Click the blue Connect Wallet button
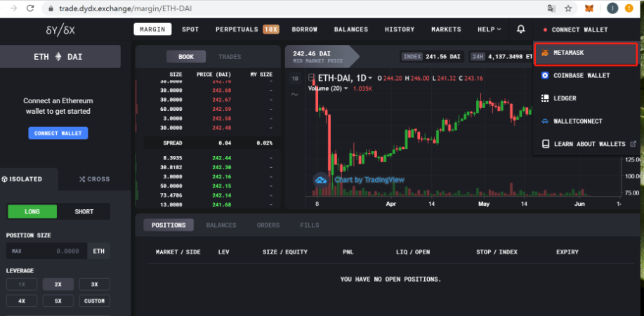 click(58, 133)
